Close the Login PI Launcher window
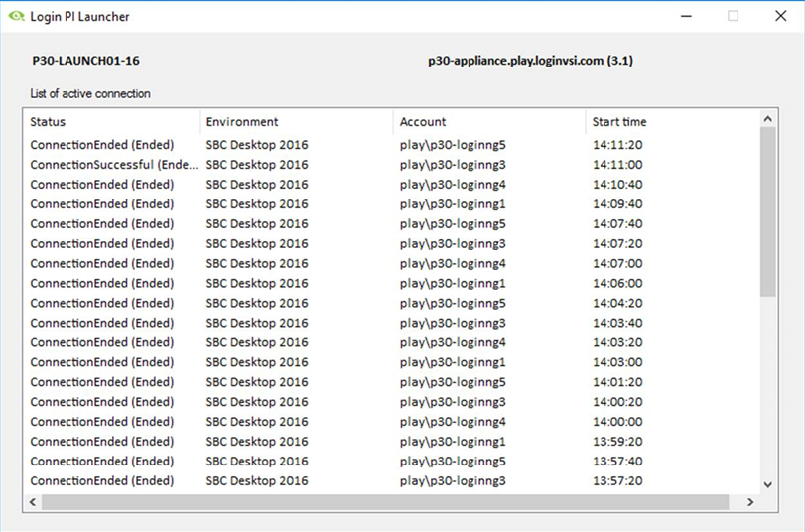 (x=780, y=16)
